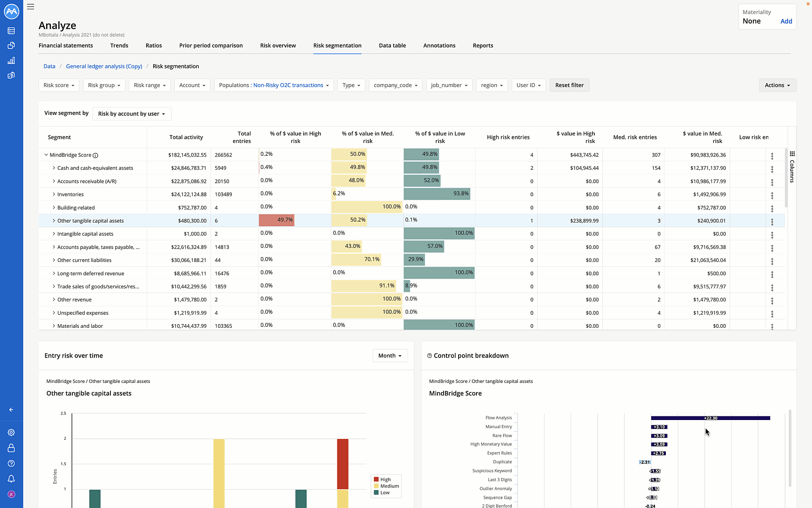Open row menu for Inventories row
Screen dimensions: 812x508
pyautogui.click(x=772, y=195)
